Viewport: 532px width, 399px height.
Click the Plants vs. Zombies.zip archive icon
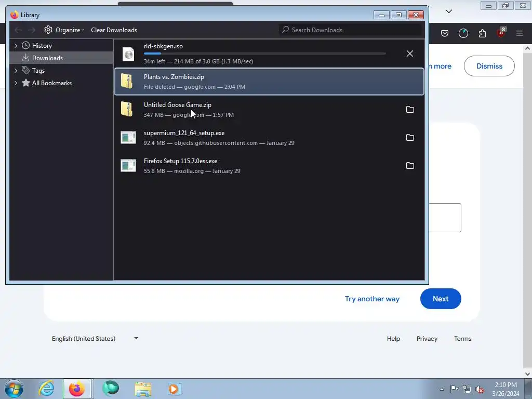click(x=127, y=82)
